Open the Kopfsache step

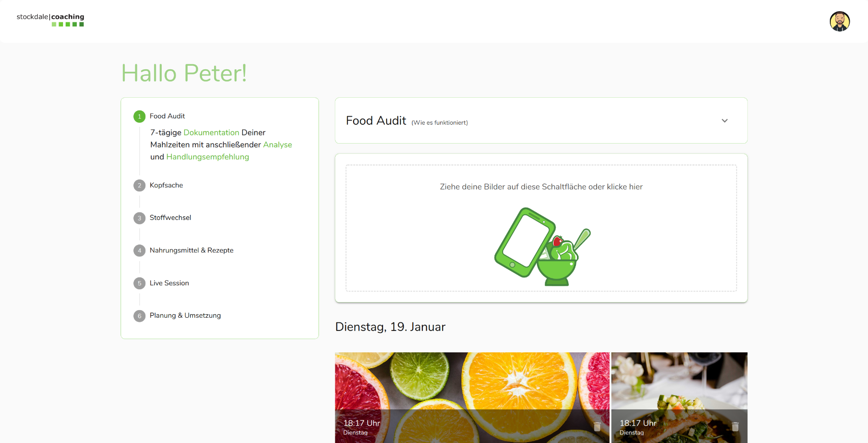pos(166,185)
